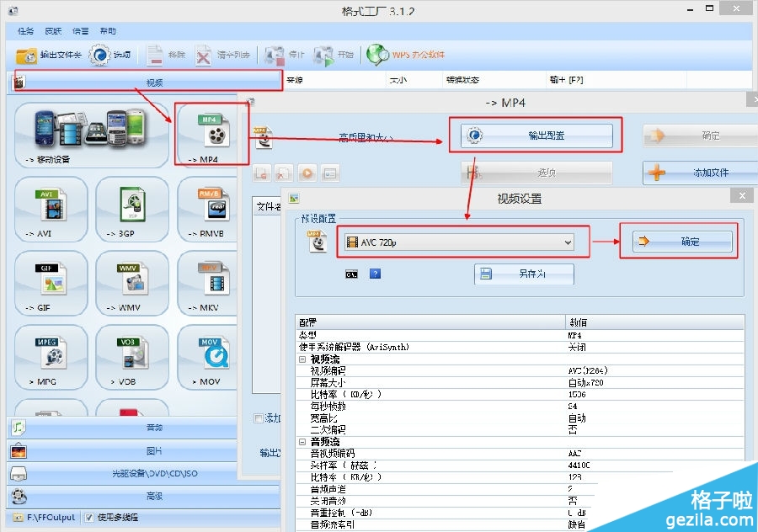Open the WPS 办公软件 toolbar link
The height and width of the screenshot is (532, 758).
point(405,55)
